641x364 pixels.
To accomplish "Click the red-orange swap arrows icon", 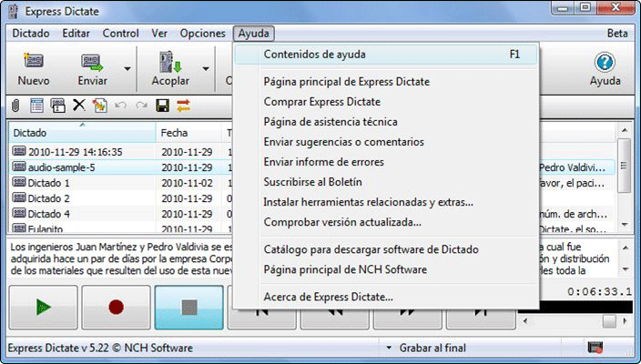I will pyautogui.click(x=184, y=106).
